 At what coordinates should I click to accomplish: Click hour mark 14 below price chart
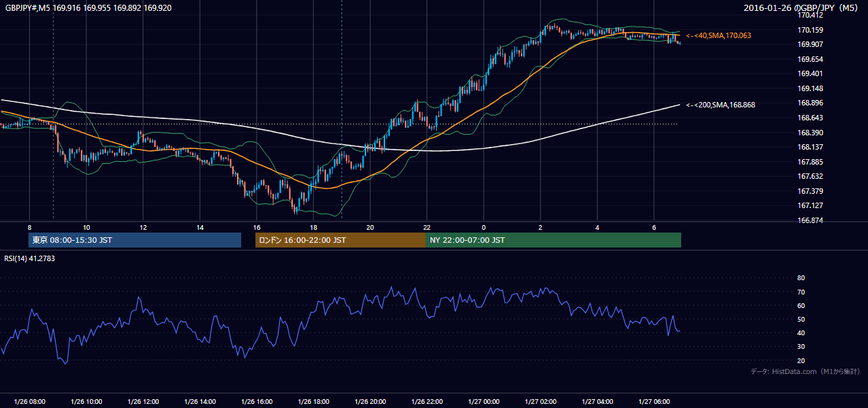point(200,227)
